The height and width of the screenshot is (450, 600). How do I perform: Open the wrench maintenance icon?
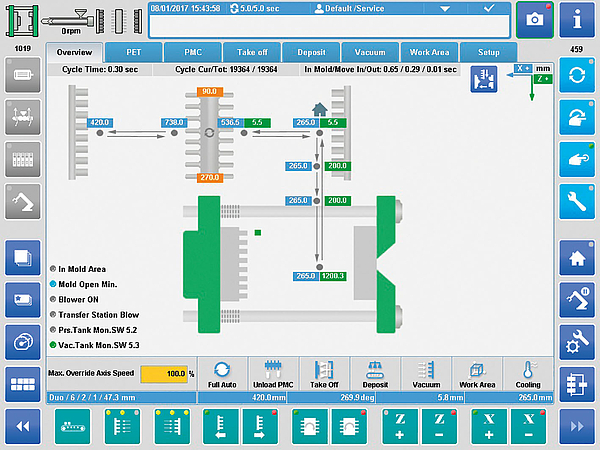point(578,199)
